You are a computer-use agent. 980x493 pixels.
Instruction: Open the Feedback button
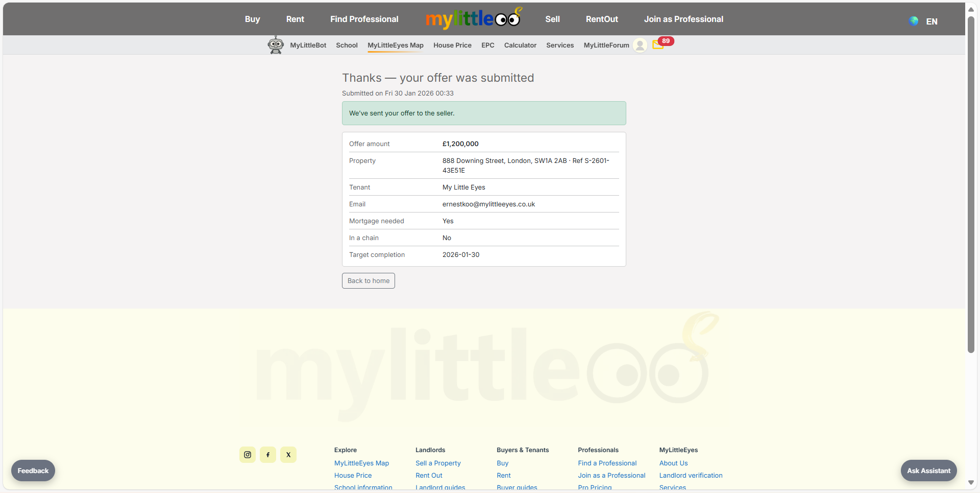33,471
